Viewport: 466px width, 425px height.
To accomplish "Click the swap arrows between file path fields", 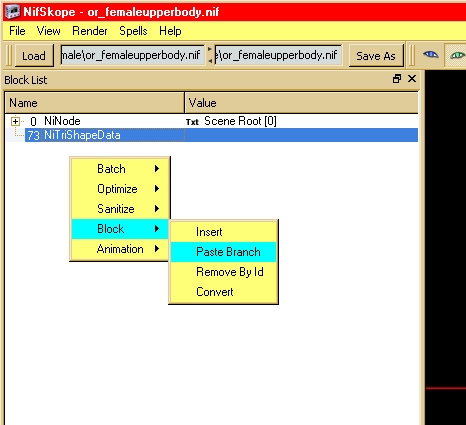I will pos(210,55).
